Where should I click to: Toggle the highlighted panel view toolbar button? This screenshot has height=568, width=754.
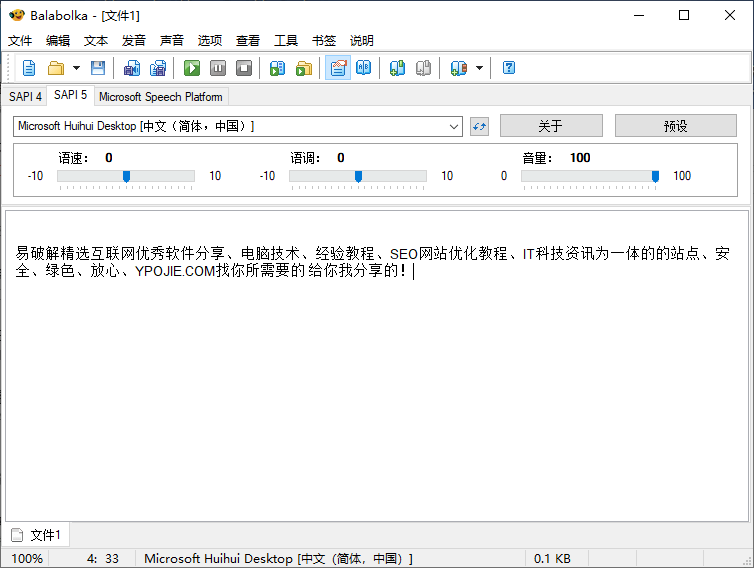(337, 68)
